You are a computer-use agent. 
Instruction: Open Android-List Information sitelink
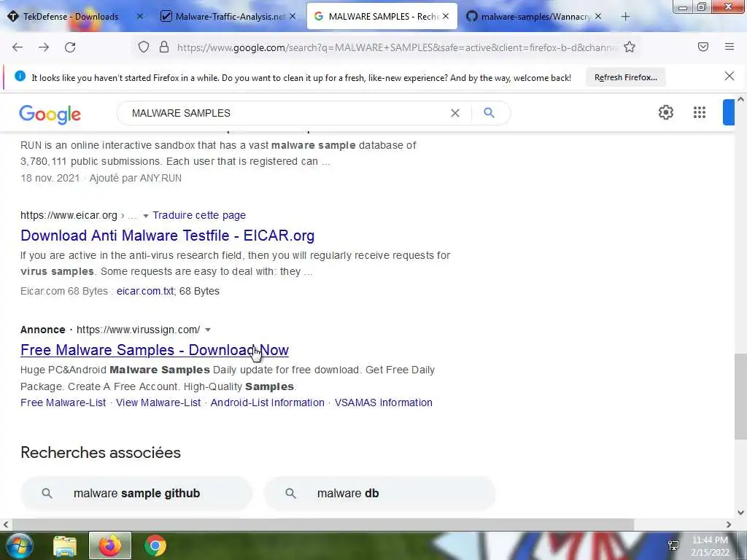(267, 402)
